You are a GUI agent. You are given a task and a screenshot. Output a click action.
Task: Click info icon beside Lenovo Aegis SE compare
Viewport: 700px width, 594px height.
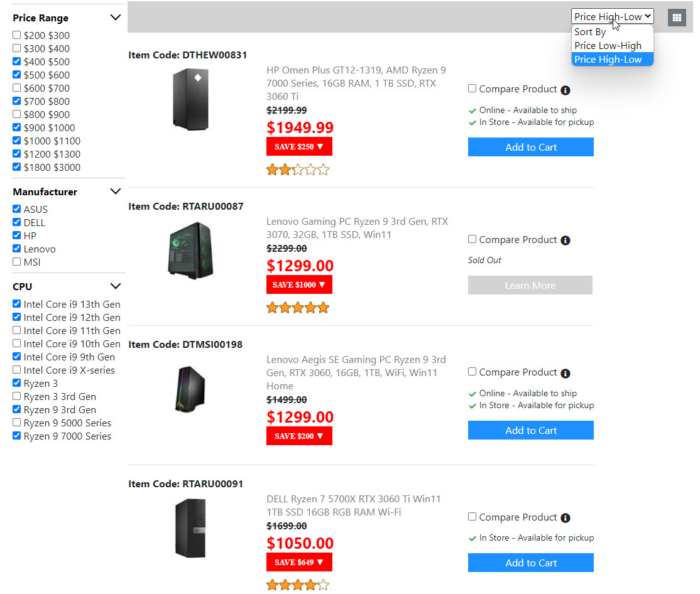(x=566, y=373)
